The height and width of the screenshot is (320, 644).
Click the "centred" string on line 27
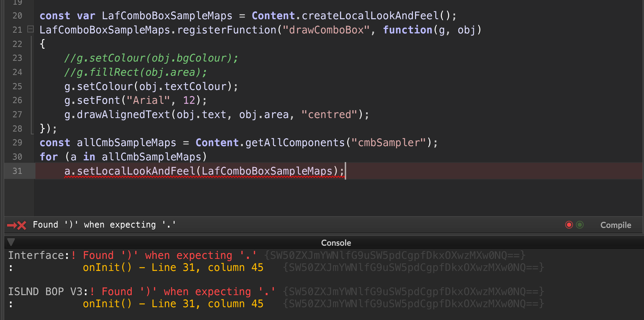pos(329,114)
